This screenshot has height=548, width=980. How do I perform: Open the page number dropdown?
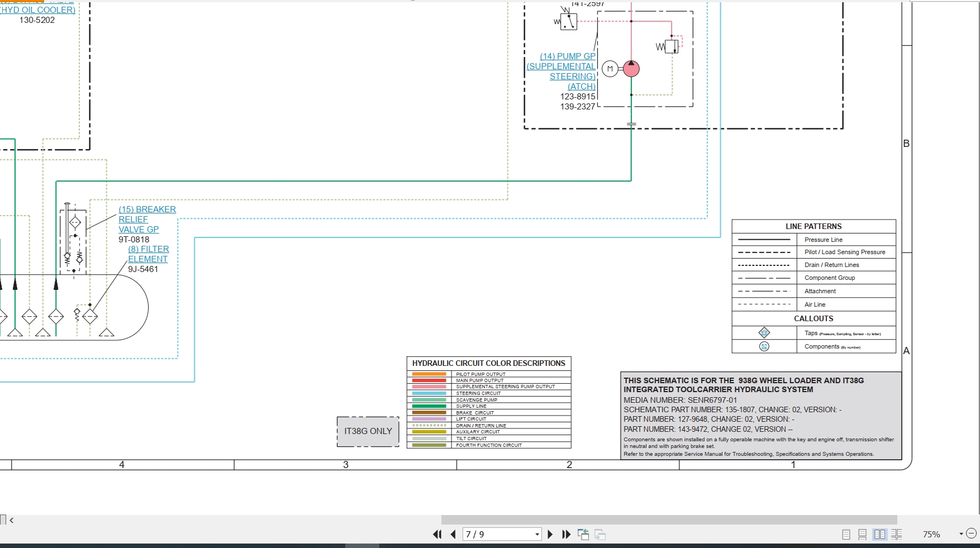tap(537, 535)
